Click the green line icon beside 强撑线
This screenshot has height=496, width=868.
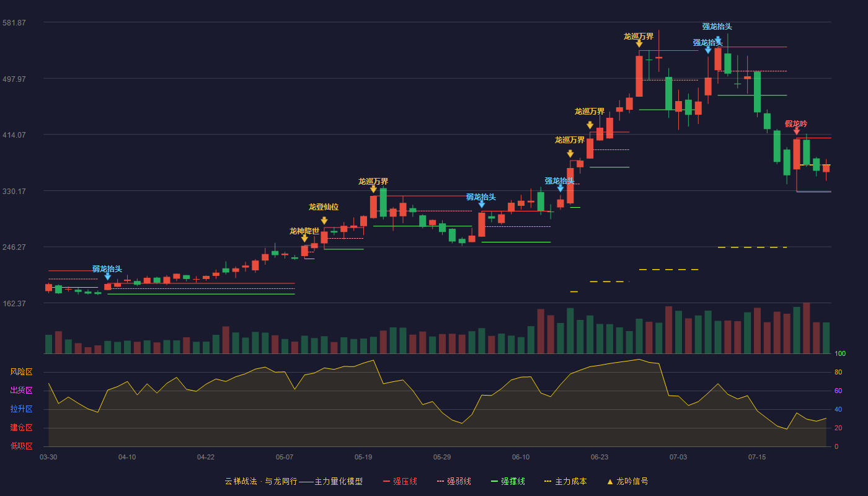click(x=494, y=482)
